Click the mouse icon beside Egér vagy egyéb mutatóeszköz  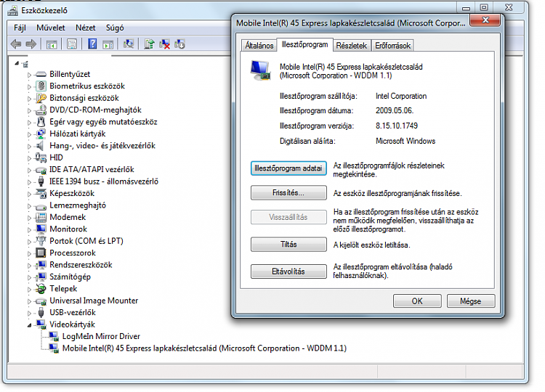click(41, 122)
